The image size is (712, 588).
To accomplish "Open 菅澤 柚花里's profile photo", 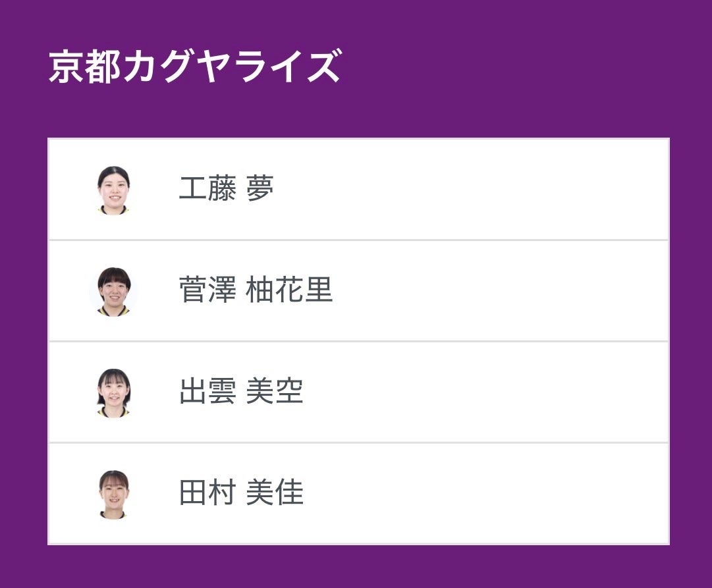I will (x=113, y=292).
